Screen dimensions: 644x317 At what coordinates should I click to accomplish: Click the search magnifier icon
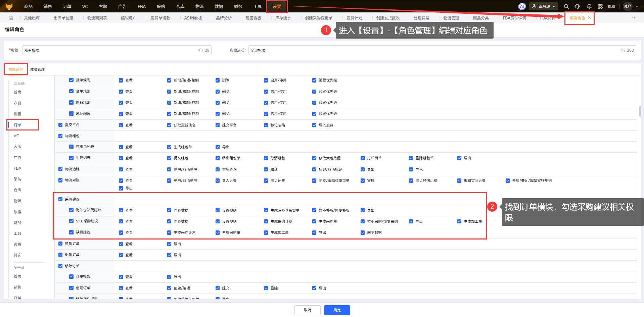(566, 6)
